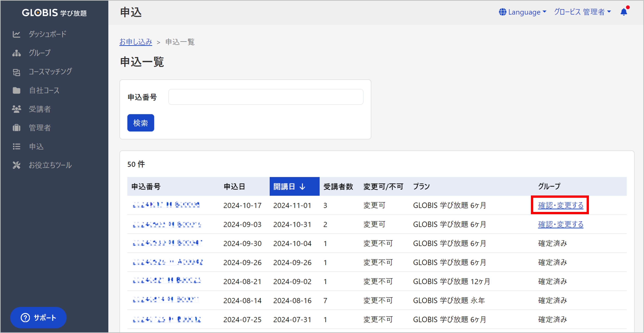Open the application number link dated 2024-09-30
This screenshot has width=644, height=333.
[167, 243]
